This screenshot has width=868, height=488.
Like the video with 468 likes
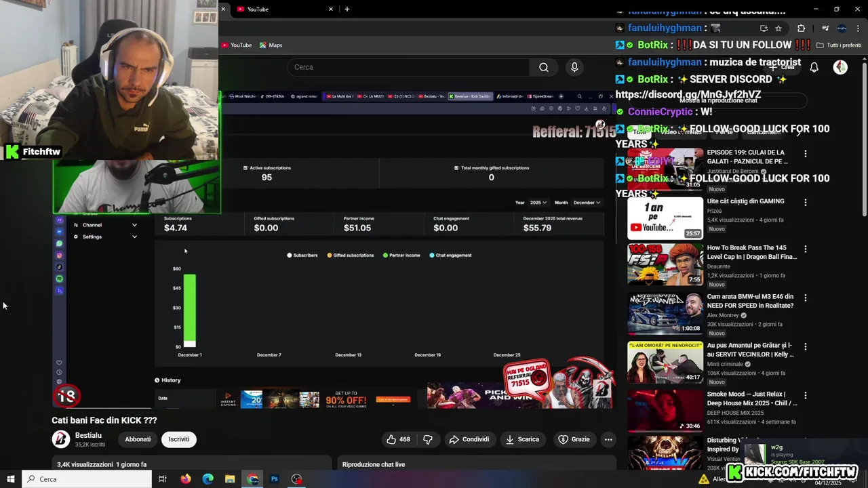398,439
